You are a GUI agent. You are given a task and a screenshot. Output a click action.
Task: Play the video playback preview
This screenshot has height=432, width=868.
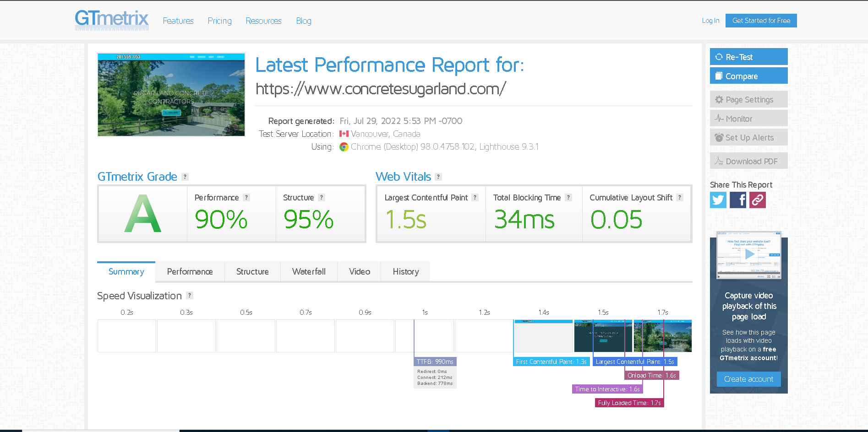tap(749, 254)
